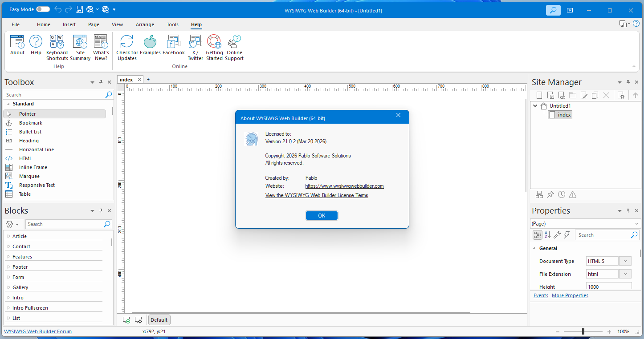This screenshot has height=339, width=644.
Task: Pin the Toolbox panel
Action: (101, 82)
